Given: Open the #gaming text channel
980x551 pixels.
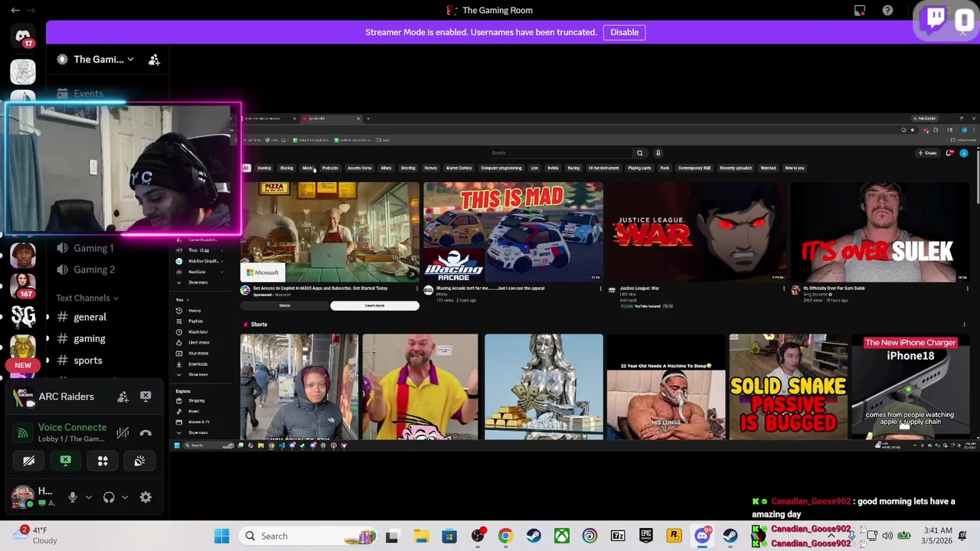Looking at the screenshot, I should (x=90, y=338).
